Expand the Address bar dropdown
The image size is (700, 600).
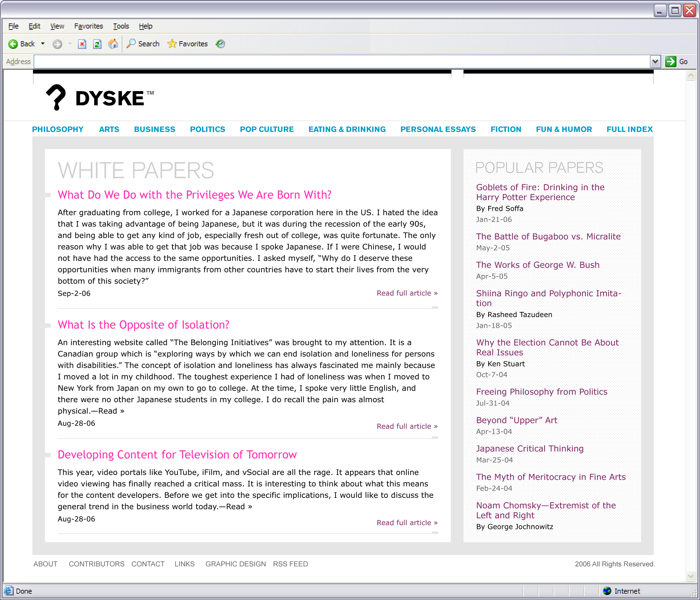[x=655, y=62]
